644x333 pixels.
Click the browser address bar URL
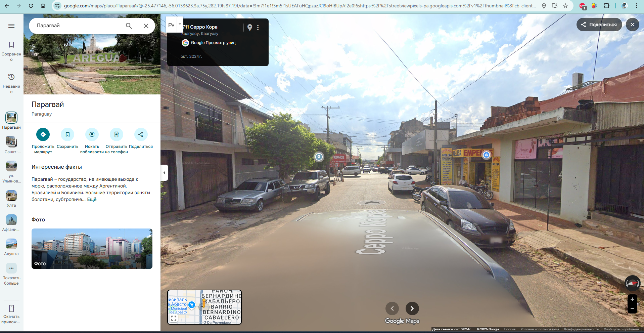pos(300,6)
